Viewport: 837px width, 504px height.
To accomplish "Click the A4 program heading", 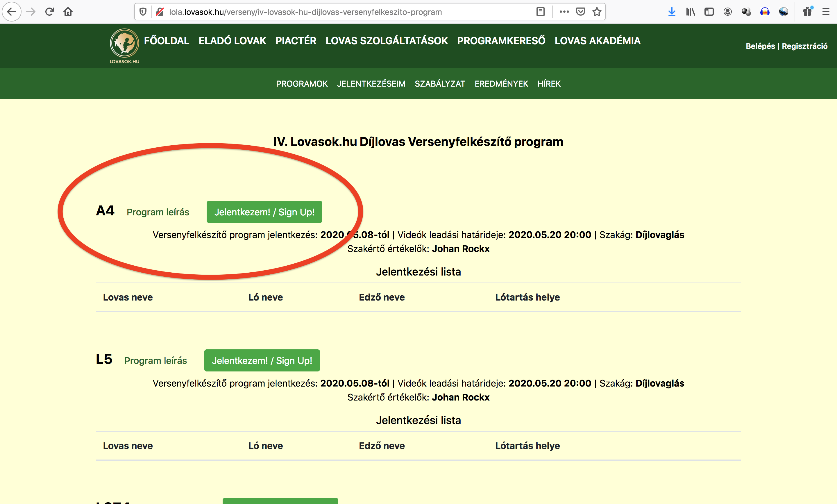I will click(x=105, y=210).
